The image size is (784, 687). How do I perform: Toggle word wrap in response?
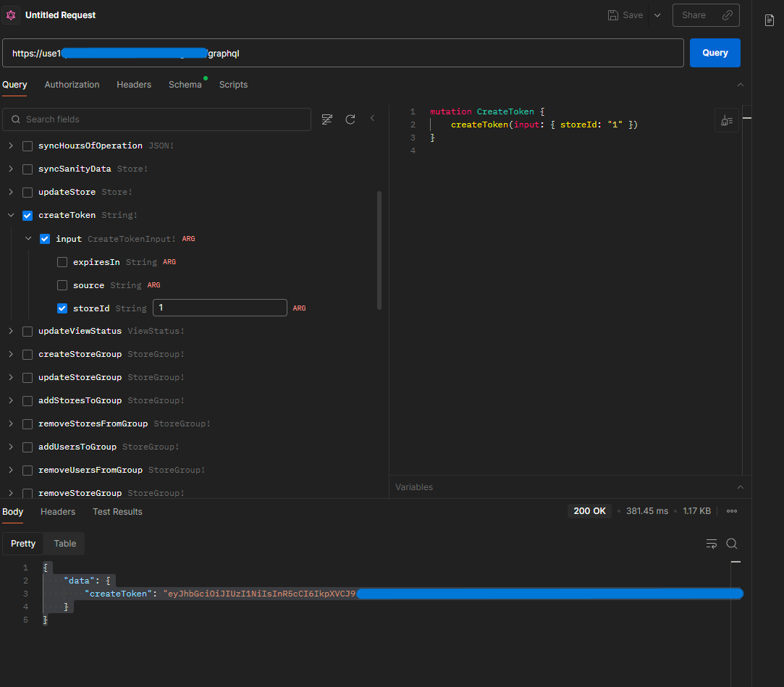click(x=712, y=544)
